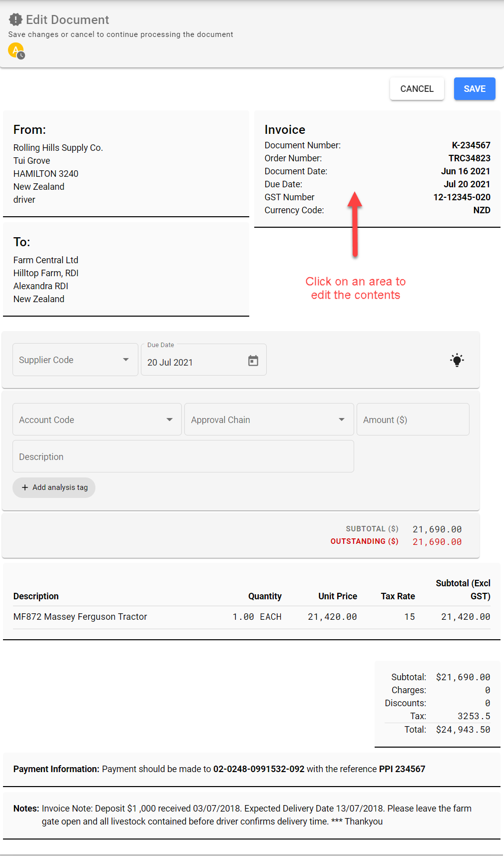Click the alert badge icon beside Edit Document

click(15, 19)
